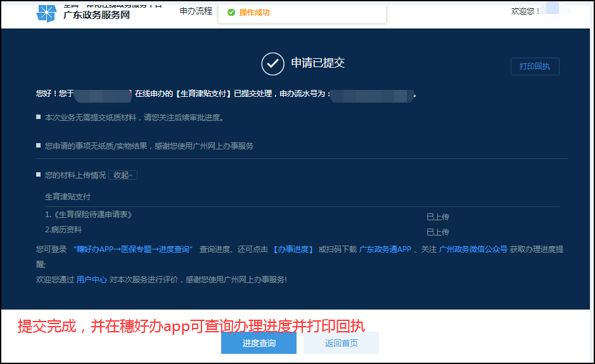Open the 用户中心 link
Viewport: 595px width, 364px height.
(91, 279)
